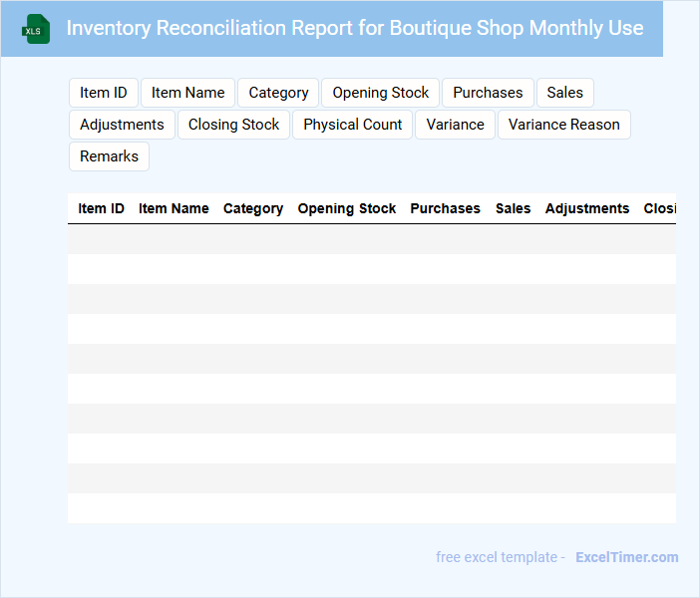The height and width of the screenshot is (598, 700).
Task: Choose the Opening Stock tag
Action: click(x=380, y=93)
